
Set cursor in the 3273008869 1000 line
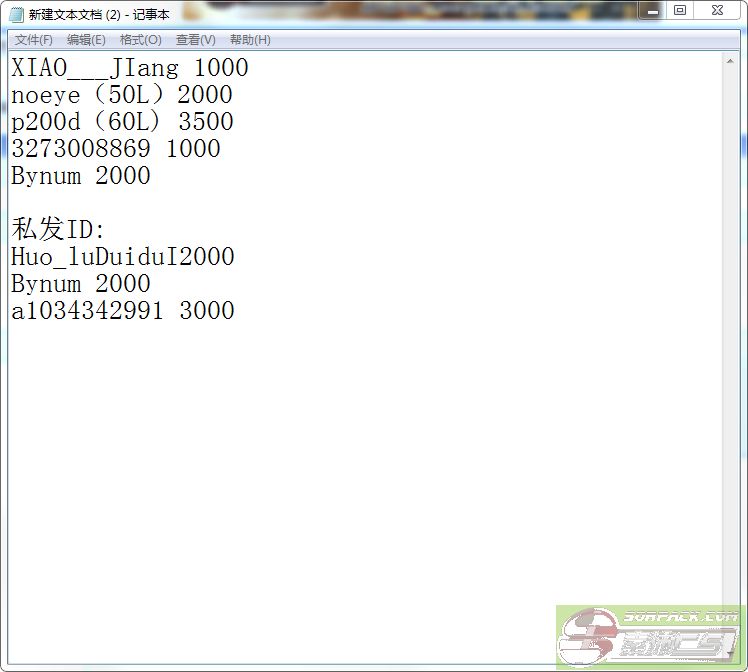click(115, 150)
